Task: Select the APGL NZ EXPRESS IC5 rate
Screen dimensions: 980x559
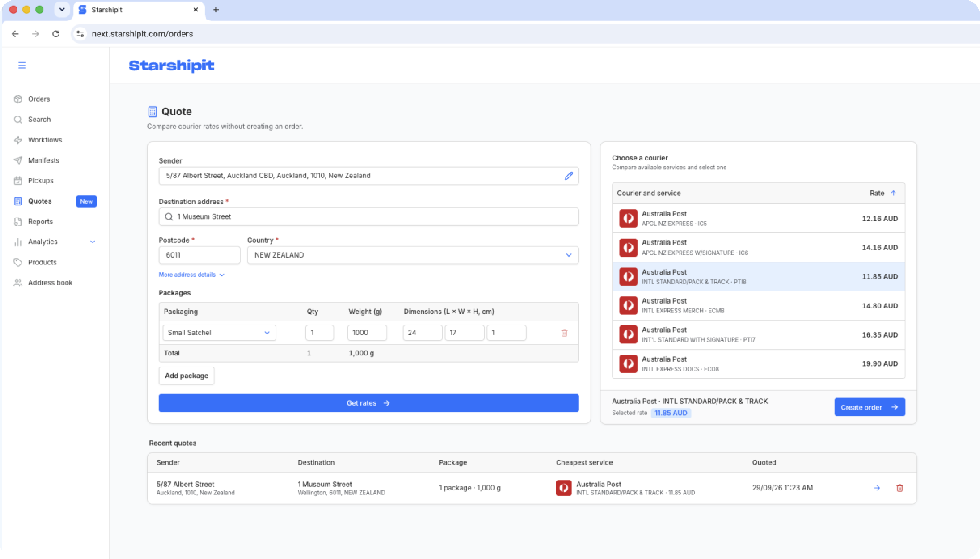Action: point(758,218)
